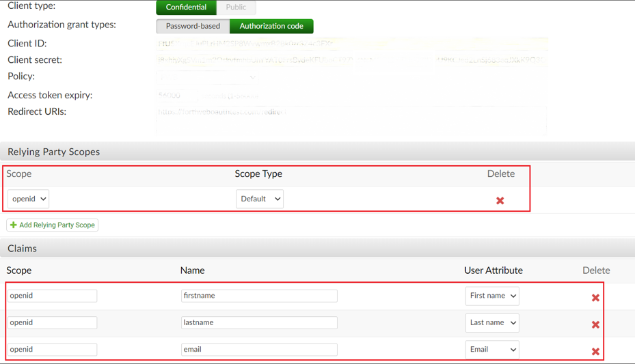Select Confidential client type
Image resolution: width=635 pixels, height=364 pixels.
(x=186, y=8)
